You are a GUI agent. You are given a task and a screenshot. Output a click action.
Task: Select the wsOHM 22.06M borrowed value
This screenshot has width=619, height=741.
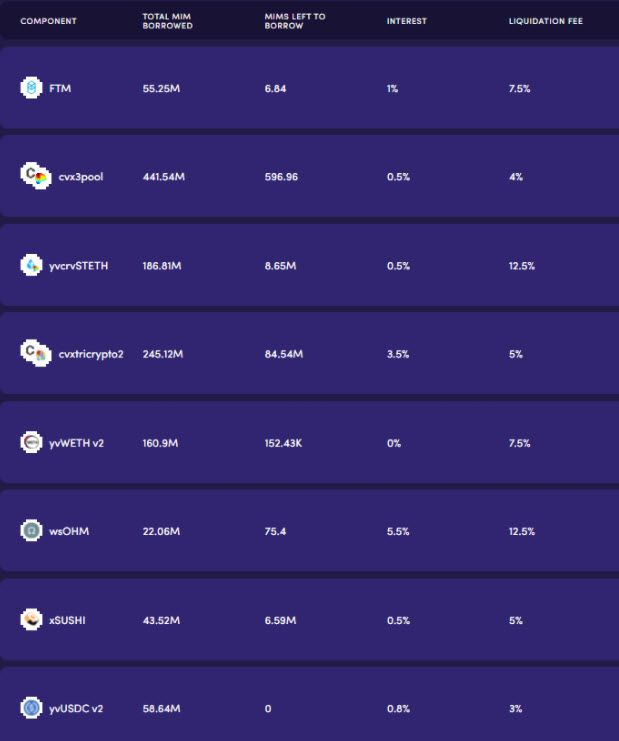(x=161, y=531)
